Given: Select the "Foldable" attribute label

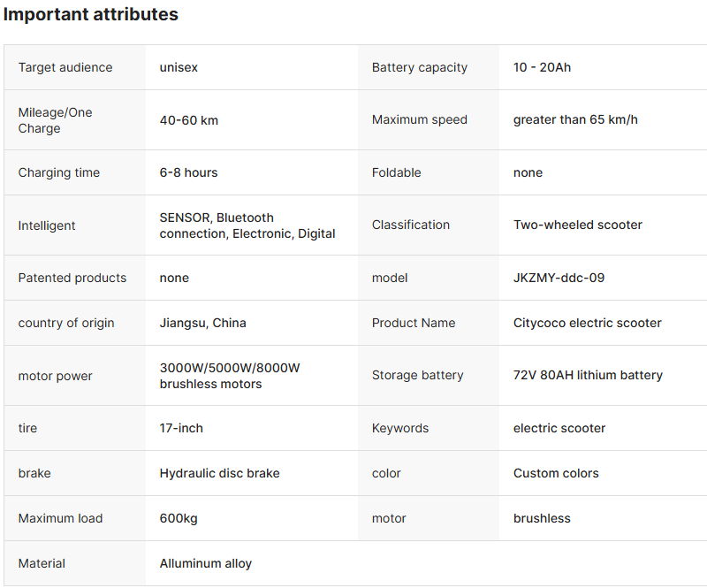Looking at the screenshot, I should (396, 172).
